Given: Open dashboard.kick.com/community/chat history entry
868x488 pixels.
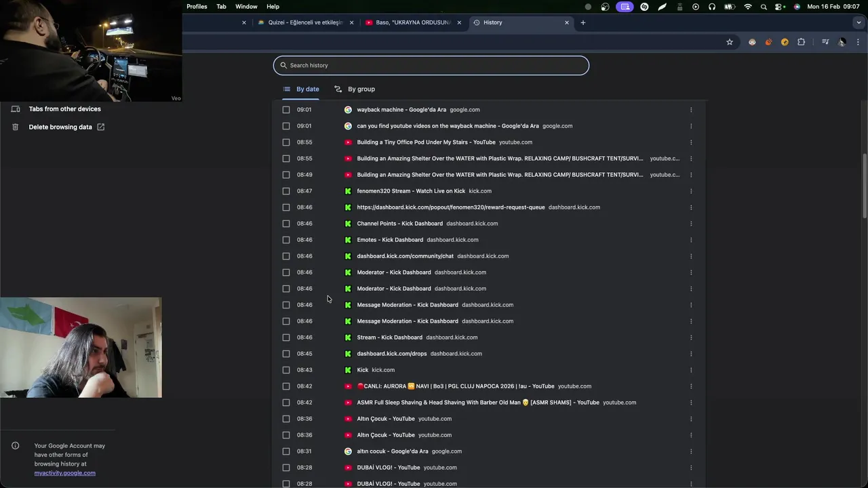Looking at the screenshot, I should click(x=406, y=256).
